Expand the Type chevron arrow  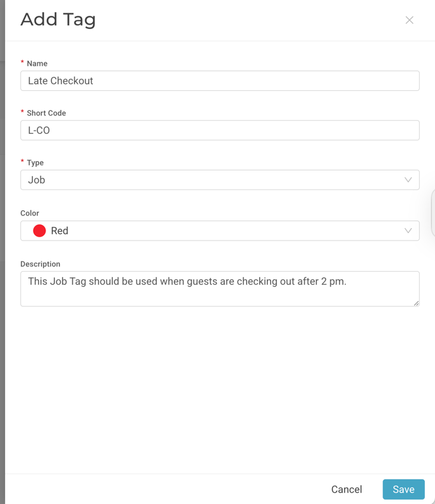coord(408,179)
